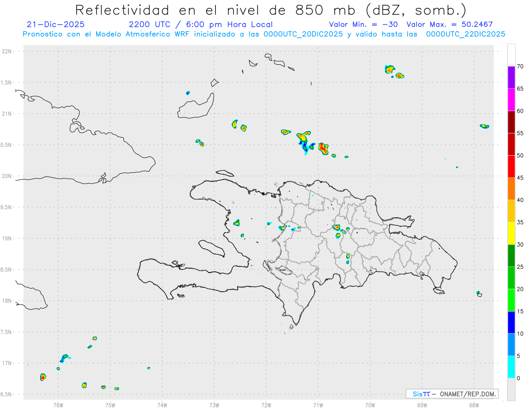Click the '70W' longitude axis label
The height and width of the screenshot is (411, 532).
tap(370, 405)
